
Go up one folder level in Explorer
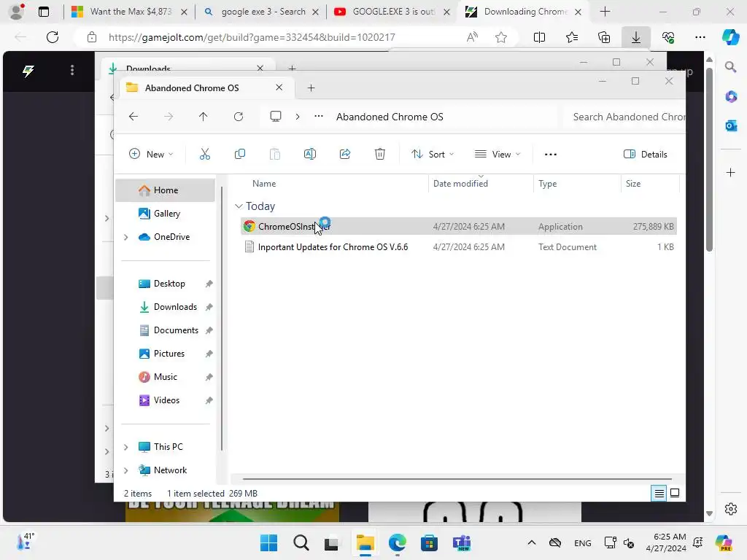(204, 117)
